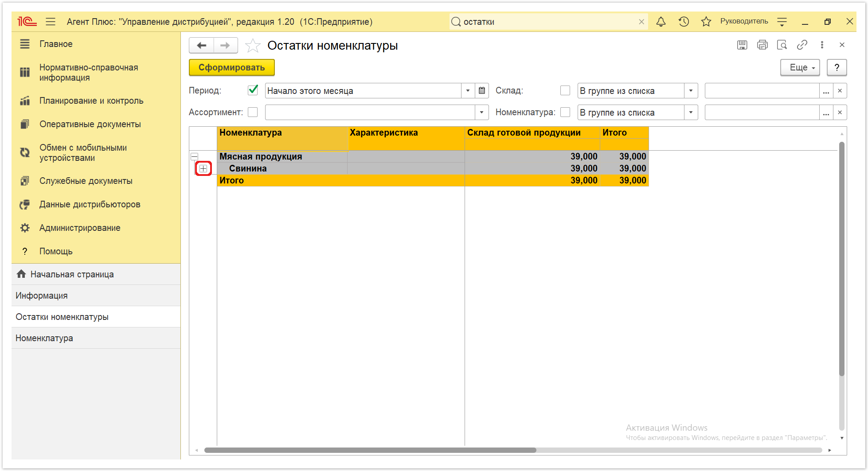Screen dimensions: 868x471
Task: Select the Мясная продукция row cell
Action: point(282,156)
